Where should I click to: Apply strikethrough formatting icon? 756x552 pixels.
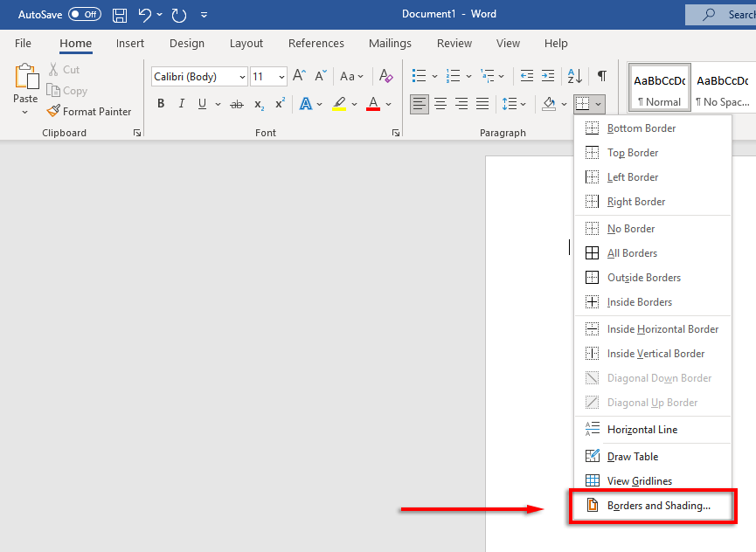click(x=236, y=104)
